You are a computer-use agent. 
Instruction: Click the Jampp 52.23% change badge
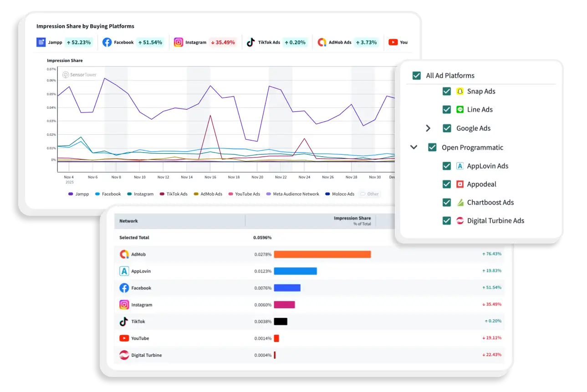(78, 42)
